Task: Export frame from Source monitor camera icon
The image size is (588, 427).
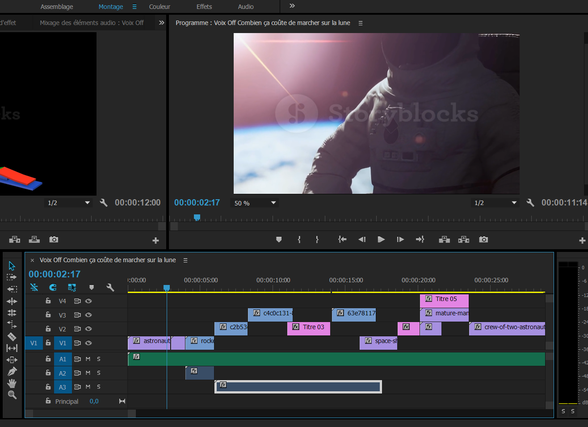Action: click(x=54, y=240)
